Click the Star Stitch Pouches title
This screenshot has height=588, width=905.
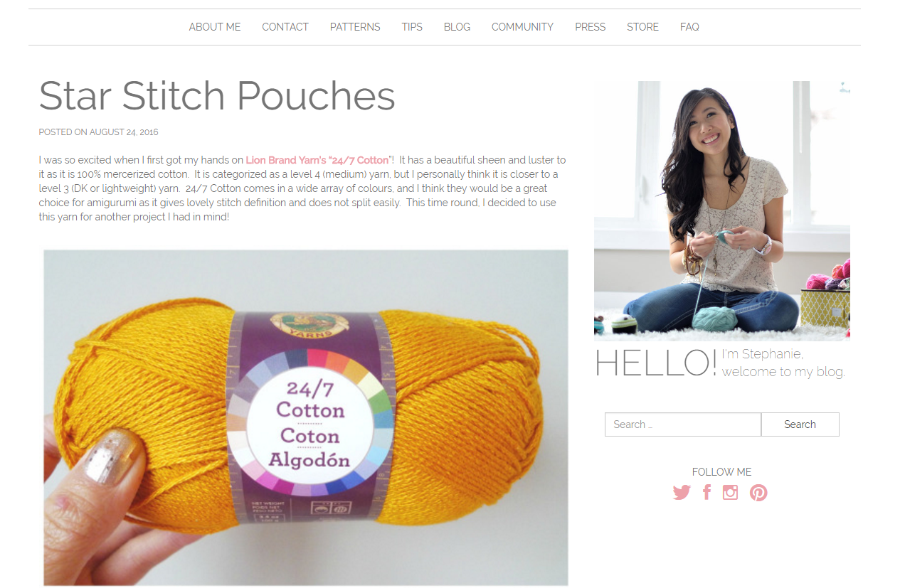(x=217, y=96)
